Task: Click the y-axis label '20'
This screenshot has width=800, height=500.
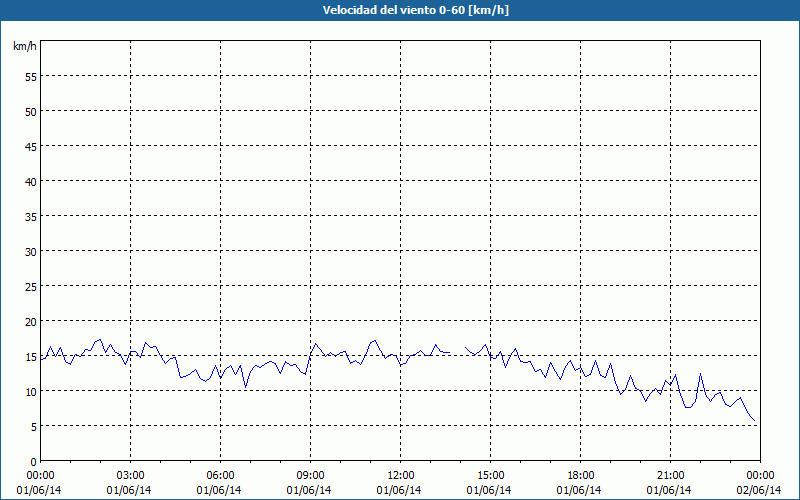Action: click(31, 321)
